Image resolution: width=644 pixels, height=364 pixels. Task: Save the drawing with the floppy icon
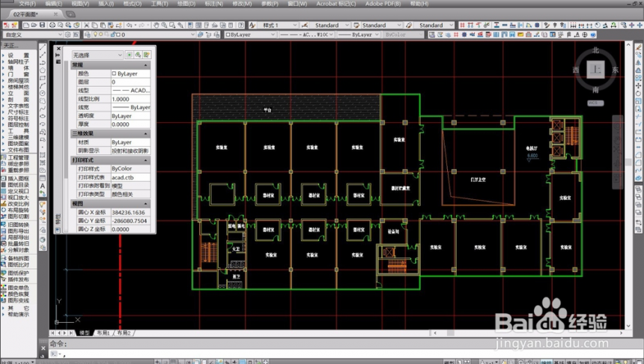point(42,25)
